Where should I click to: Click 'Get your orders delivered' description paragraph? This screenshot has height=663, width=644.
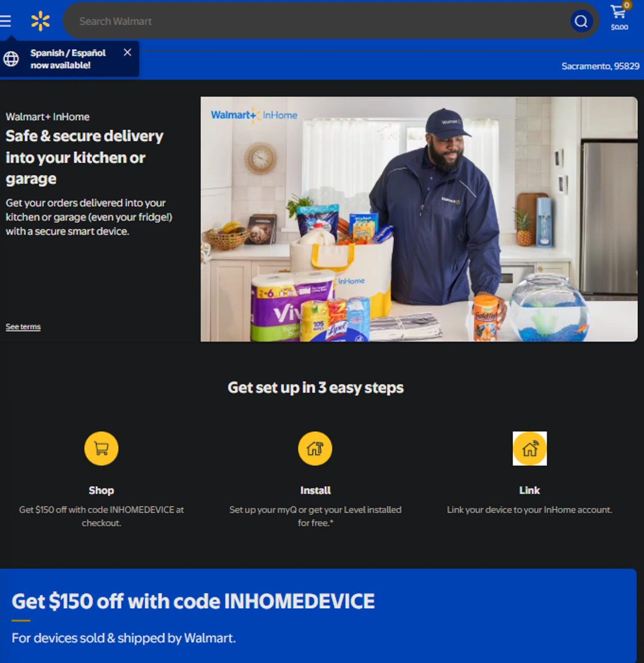89,217
